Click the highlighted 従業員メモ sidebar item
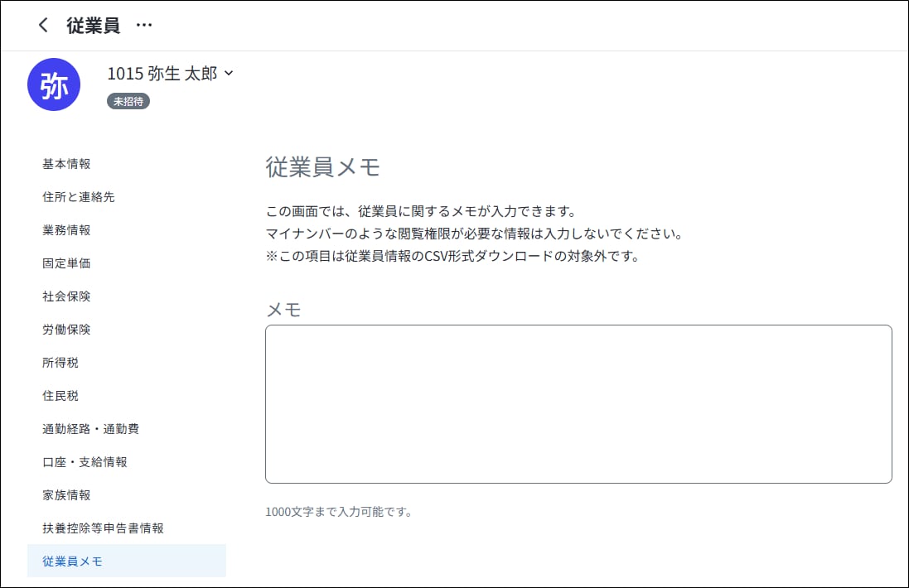909x588 pixels. pyautogui.click(x=73, y=561)
